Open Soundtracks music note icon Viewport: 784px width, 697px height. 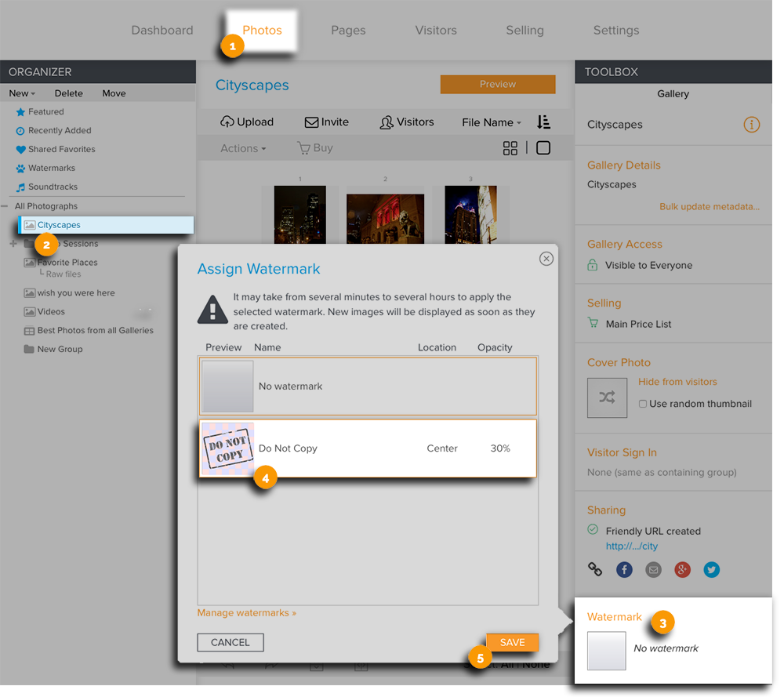pyautogui.click(x=20, y=187)
